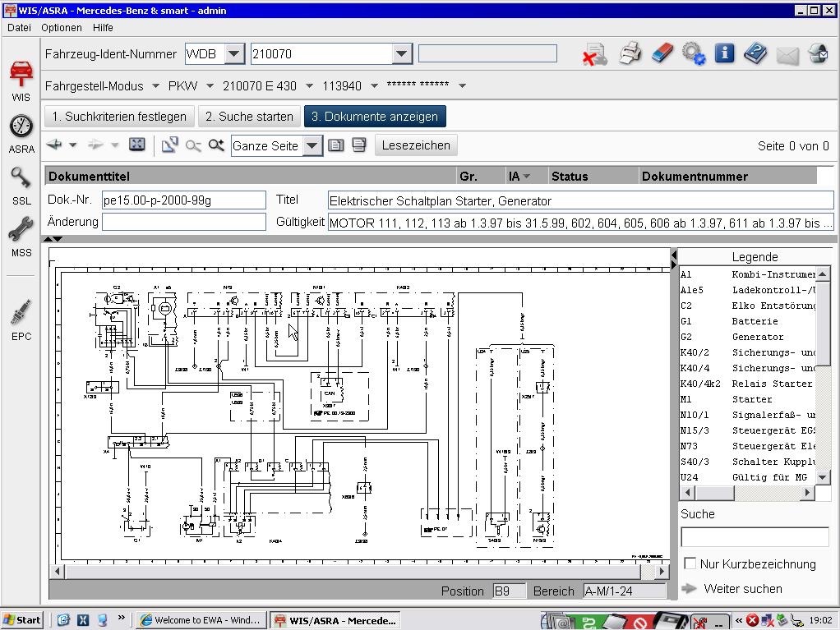Click the Suche search input field

755,537
